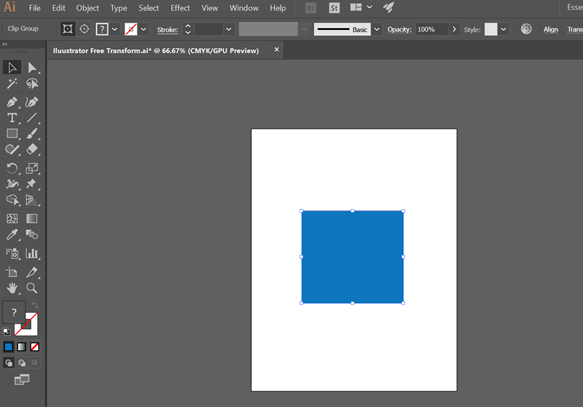This screenshot has width=583, height=407.
Task: Select the Hand tool
Action: [12, 288]
